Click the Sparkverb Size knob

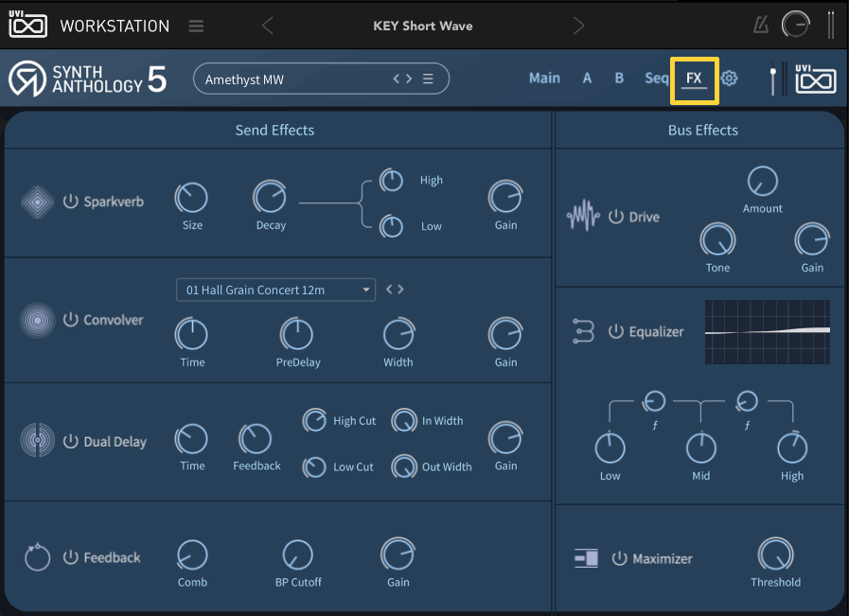pos(192,198)
